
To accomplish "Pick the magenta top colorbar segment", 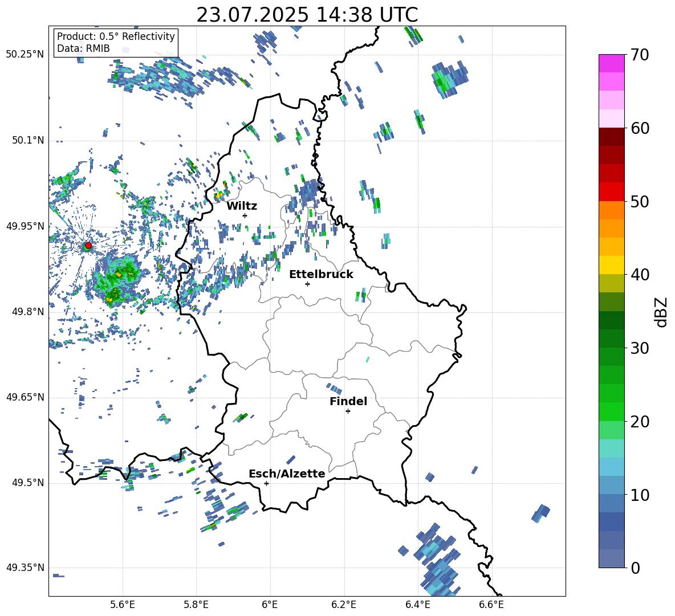I will click(x=611, y=63).
